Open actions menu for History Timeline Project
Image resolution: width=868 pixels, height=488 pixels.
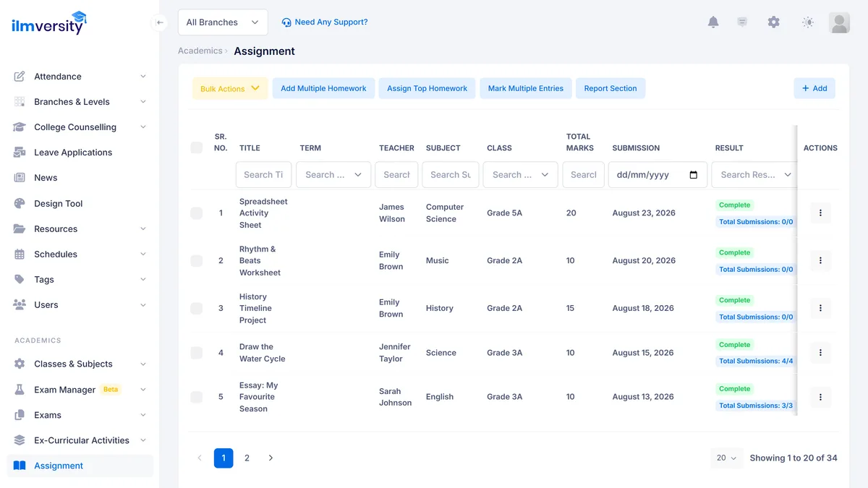click(x=820, y=308)
